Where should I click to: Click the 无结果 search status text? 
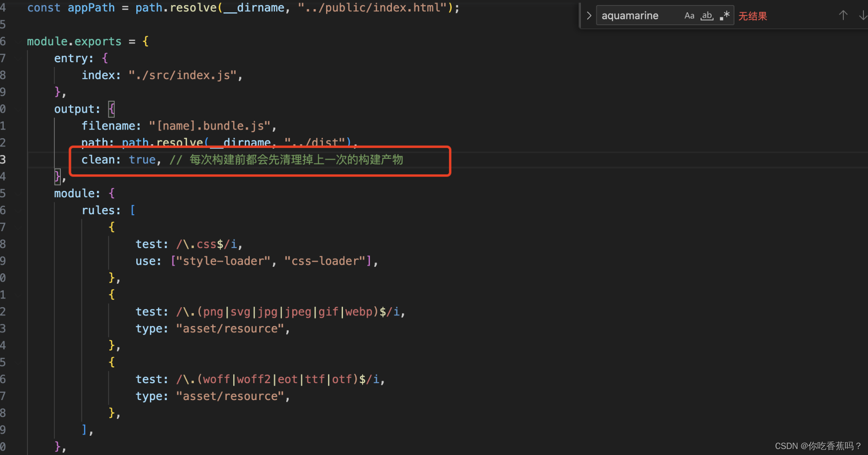pyautogui.click(x=753, y=16)
